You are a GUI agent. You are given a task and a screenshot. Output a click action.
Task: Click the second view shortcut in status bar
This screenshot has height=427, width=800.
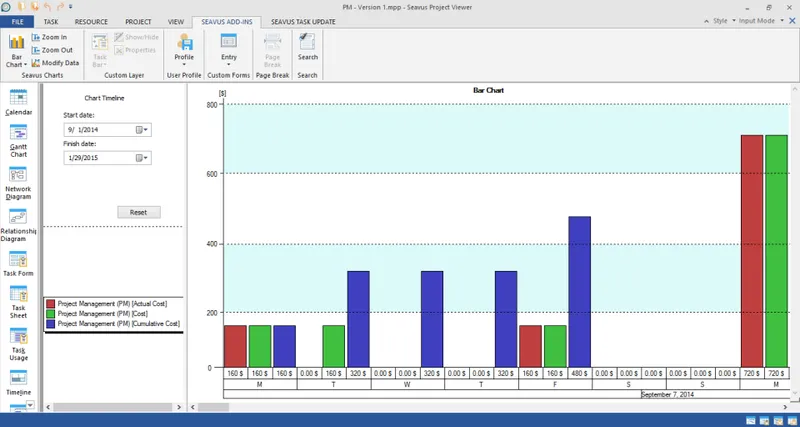[x=764, y=420]
